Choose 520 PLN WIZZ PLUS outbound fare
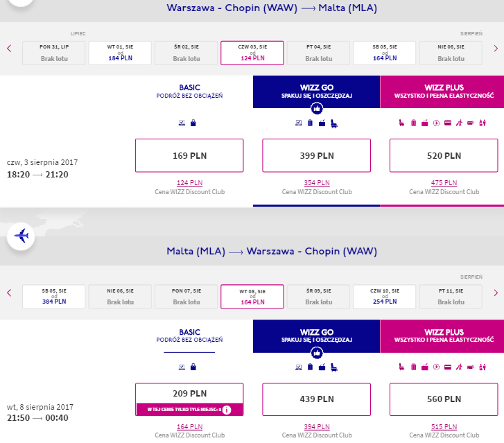The width and height of the screenshot is (504, 443). tap(444, 155)
